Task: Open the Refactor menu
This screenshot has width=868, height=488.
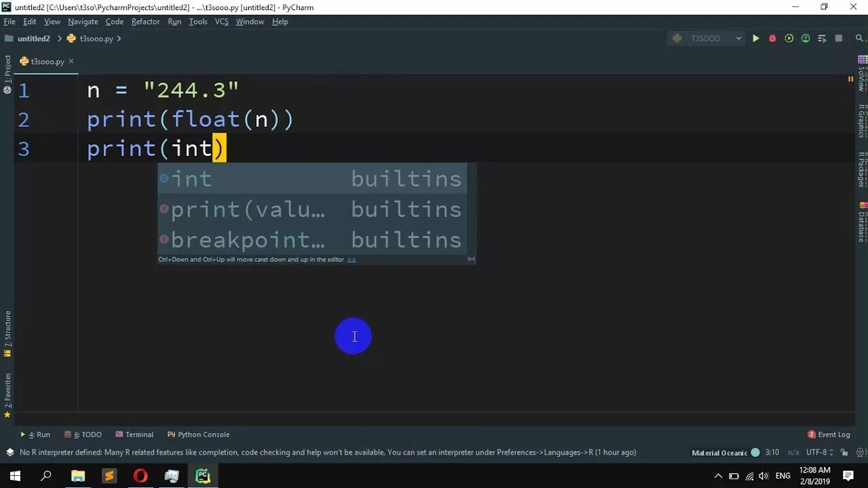Action: (146, 22)
